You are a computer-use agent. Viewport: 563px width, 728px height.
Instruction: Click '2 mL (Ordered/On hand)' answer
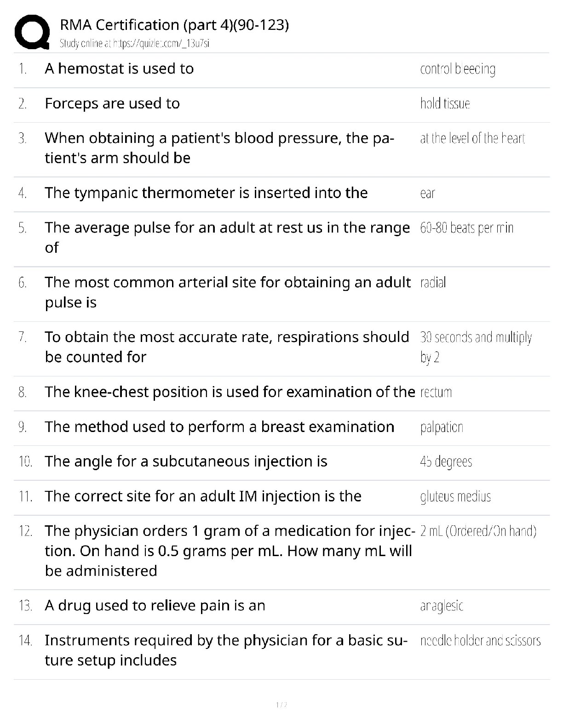[x=478, y=531]
